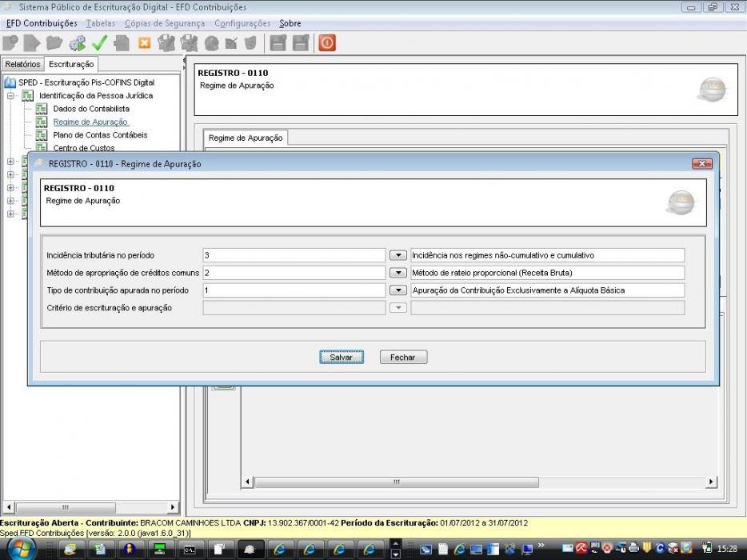747x560 pixels.
Task: Click the Windows Start orb
Action: coord(21,549)
